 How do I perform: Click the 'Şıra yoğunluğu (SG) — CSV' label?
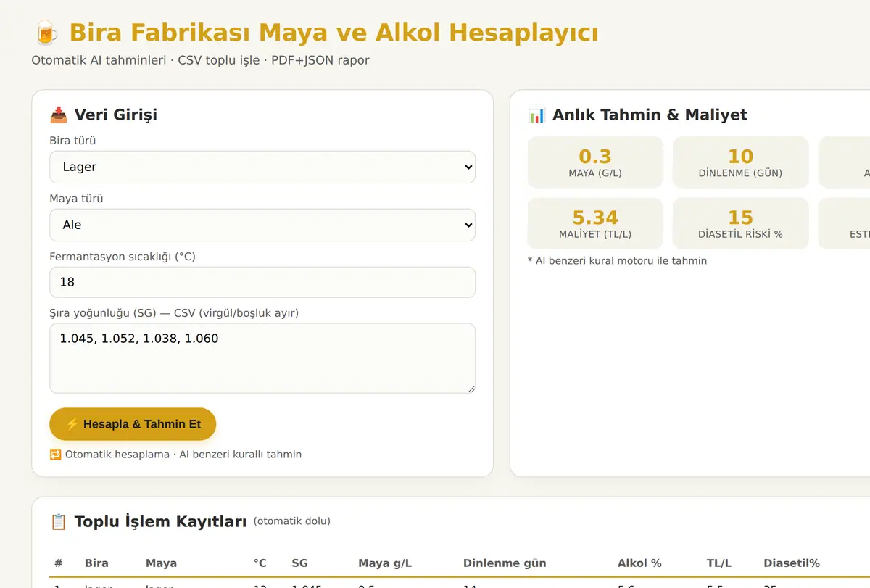pyautogui.click(x=174, y=313)
